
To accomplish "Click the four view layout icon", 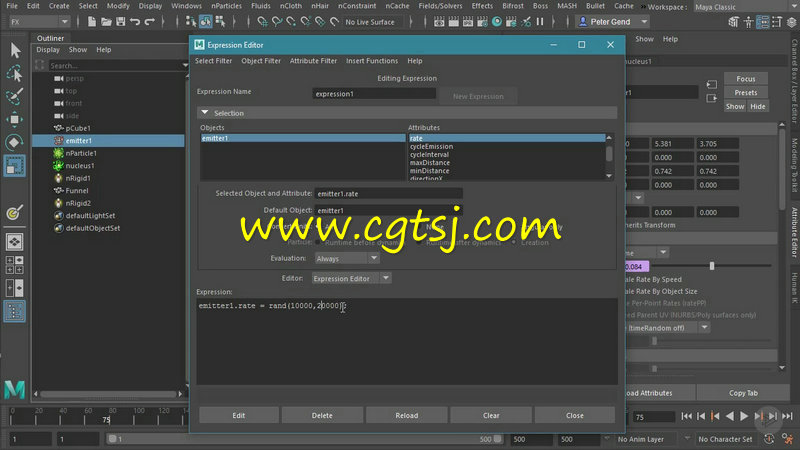I will (14, 265).
